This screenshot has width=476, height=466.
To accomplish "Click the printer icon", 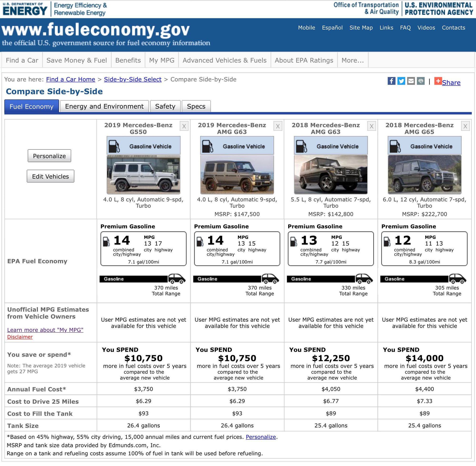I will tap(421, 81).
